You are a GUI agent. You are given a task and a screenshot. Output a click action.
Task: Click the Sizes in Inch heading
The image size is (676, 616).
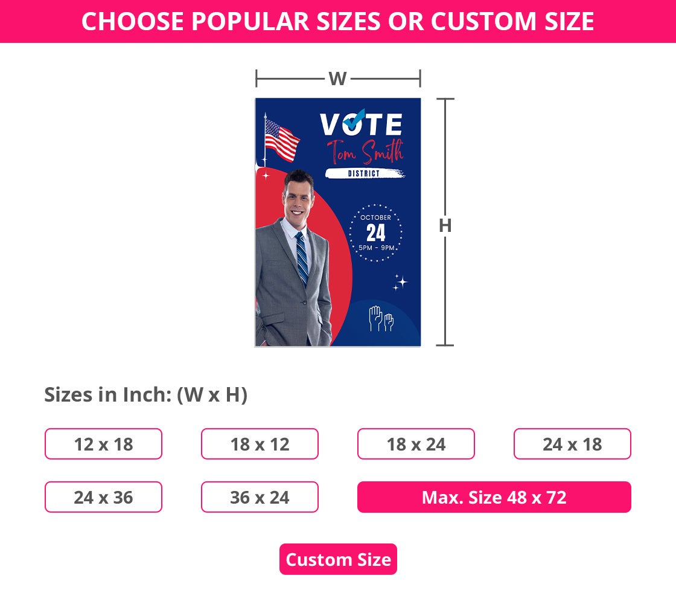pyautogui.click(x=145, y=395)
